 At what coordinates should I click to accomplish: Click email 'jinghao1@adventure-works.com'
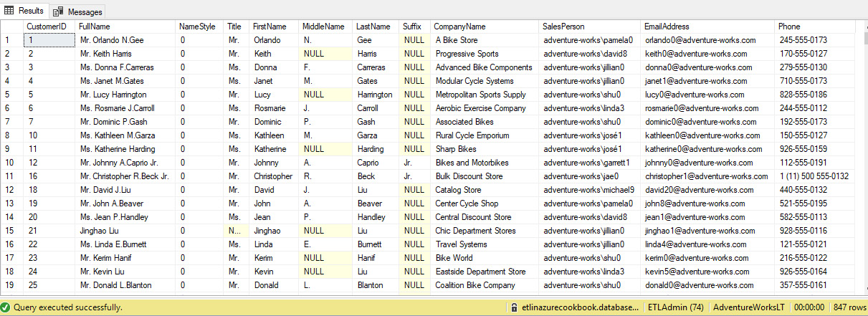[707, 231]
